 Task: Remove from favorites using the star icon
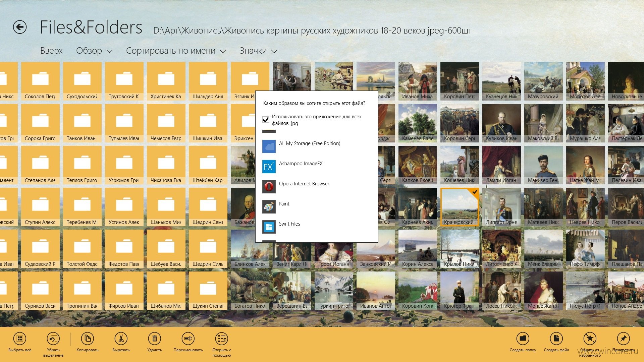click(x=590, y=339)
